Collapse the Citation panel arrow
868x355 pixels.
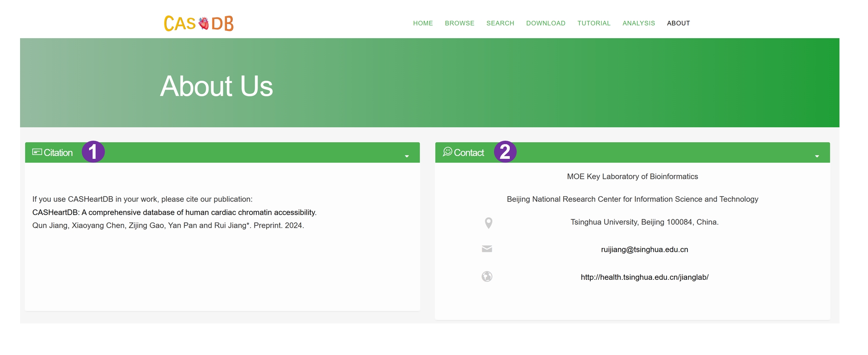[x=406, y=156]
